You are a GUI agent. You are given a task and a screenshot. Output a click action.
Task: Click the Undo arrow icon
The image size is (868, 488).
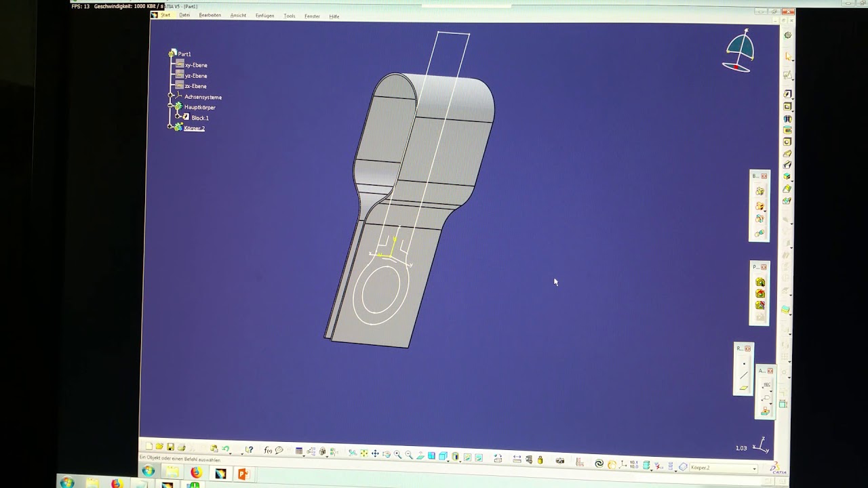click(x=225, y=449)
